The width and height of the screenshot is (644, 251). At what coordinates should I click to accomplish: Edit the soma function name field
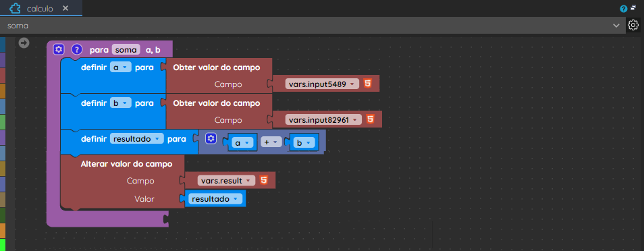[x=126, y=50]
